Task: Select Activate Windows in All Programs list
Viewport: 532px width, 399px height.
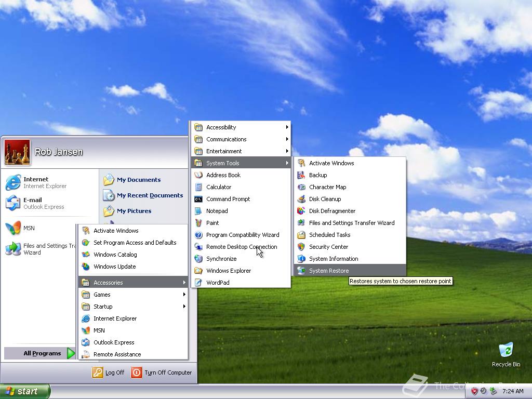Action: (134, 231)
